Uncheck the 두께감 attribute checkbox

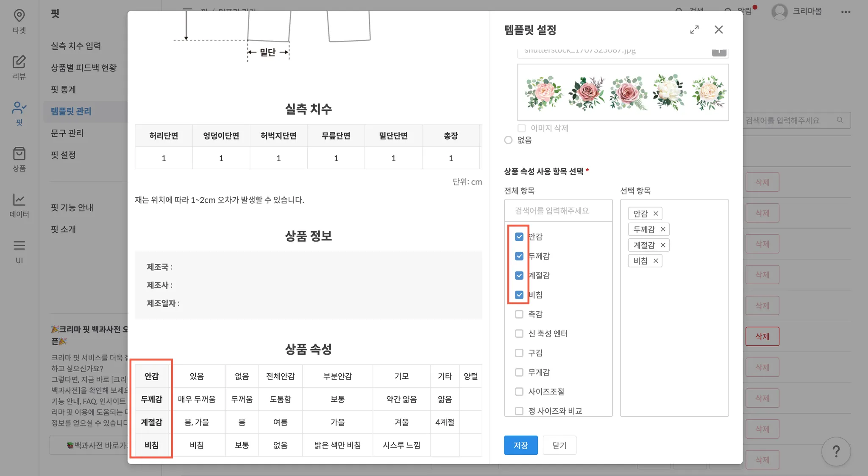(x=519, y=256)
